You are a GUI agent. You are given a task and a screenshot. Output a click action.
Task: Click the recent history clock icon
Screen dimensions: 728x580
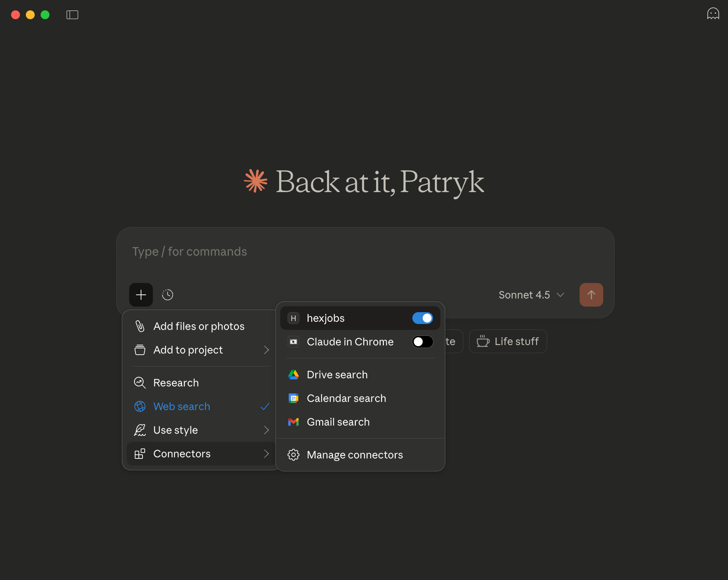click(x=168, y=295)
